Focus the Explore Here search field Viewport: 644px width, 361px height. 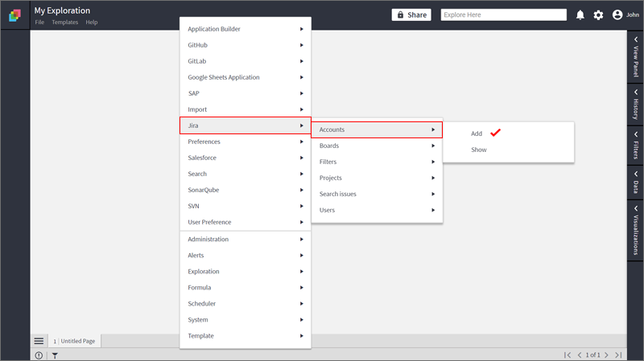[504, 14]
